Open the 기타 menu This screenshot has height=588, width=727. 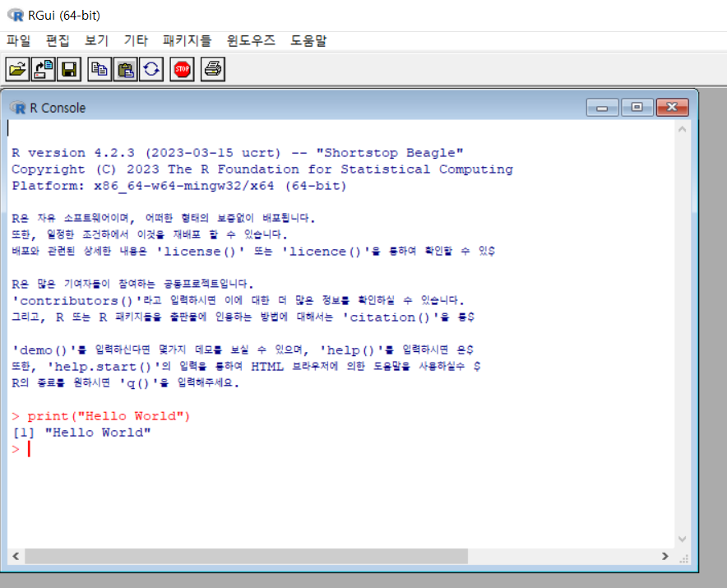(x=136, y=41)
